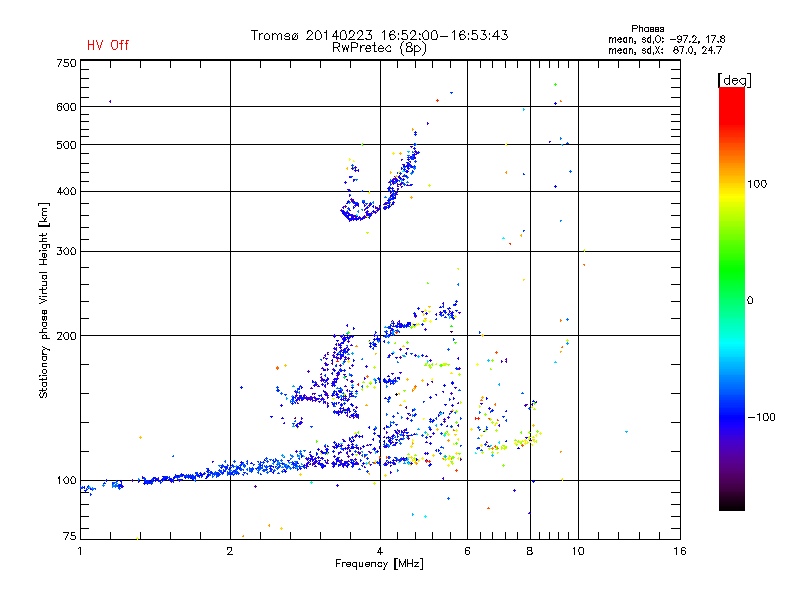Click the colorbar tick label '-100'
This screenshot has height=600, width=800.
tap(761, 417)
